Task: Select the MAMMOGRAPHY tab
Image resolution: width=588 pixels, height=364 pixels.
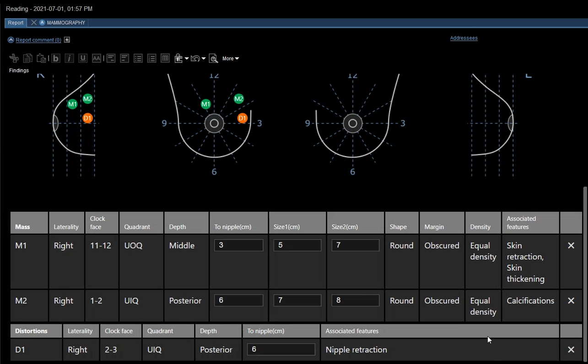Action: point(66,23)
